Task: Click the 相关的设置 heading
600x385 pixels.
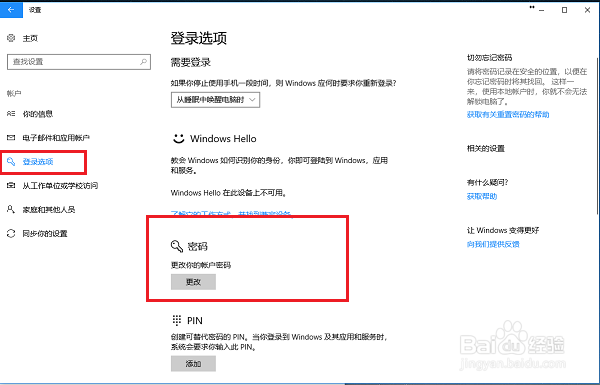Action: coord(486,148)
